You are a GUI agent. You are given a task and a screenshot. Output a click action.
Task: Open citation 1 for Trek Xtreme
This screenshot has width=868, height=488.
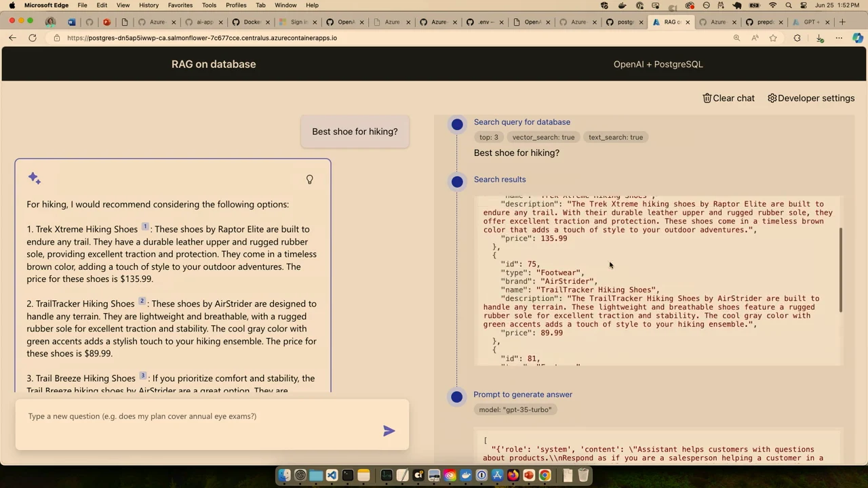click(144, 226)
